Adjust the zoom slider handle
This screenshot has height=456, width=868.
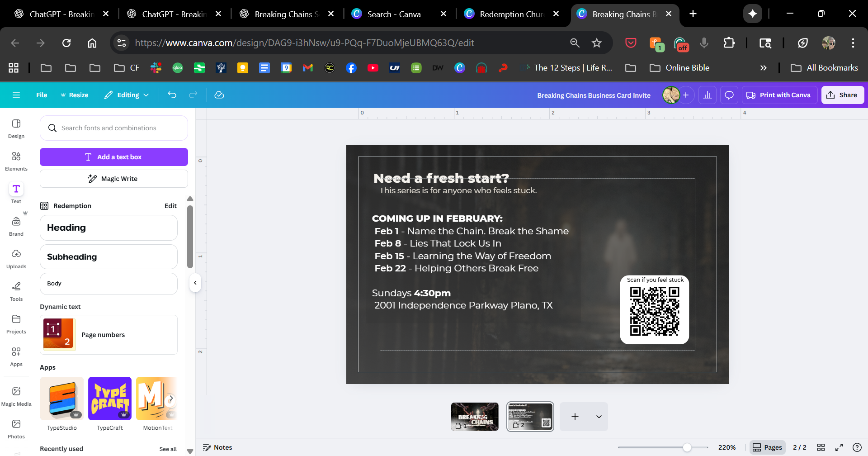[x=687, y=447]
